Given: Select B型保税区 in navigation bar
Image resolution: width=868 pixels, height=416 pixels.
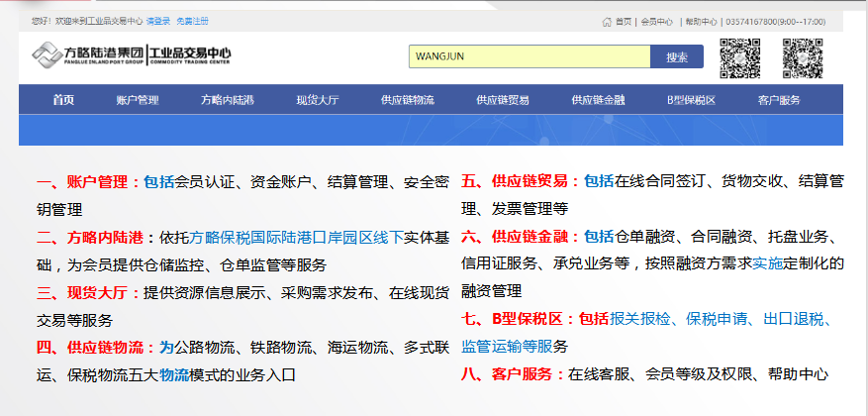Looking at the screenshot, I should [x=690, y=100].
